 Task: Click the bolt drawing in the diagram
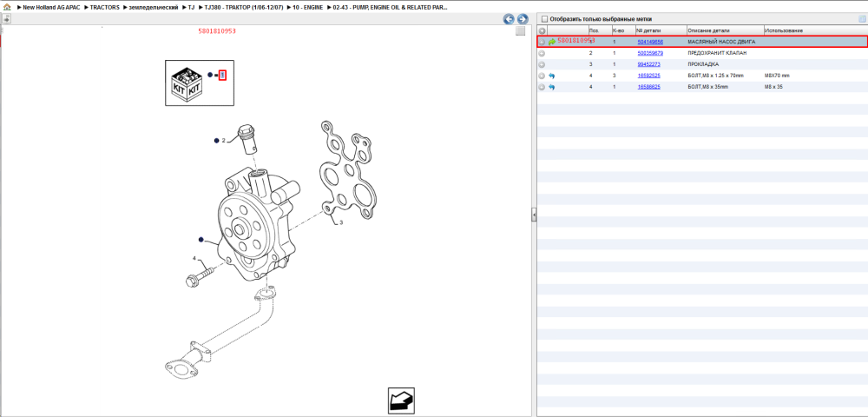click(200, 275)
